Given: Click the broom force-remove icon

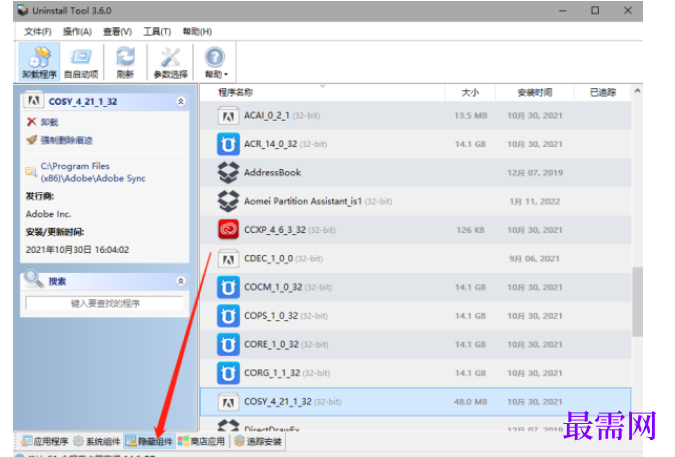Looking at the screenshot, I should click(x=31, y=140).
